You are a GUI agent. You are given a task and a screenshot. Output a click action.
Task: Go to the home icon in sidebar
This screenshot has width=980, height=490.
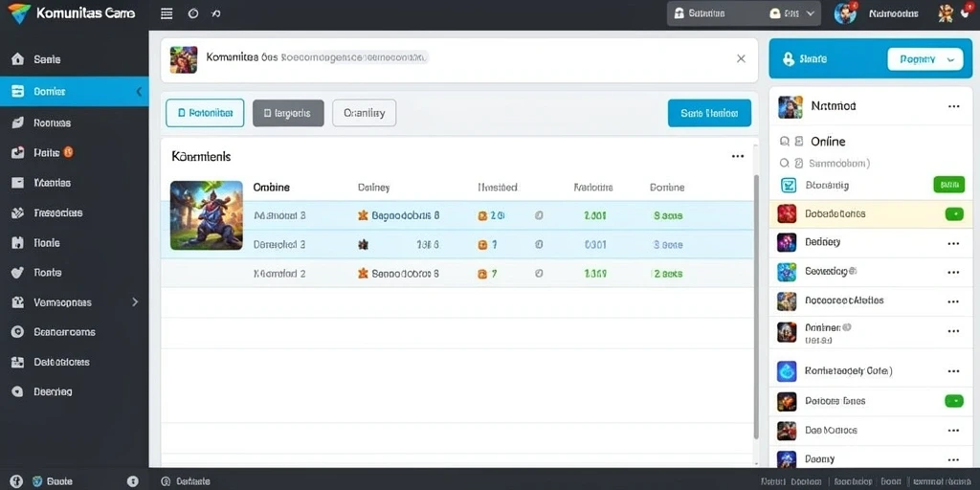pos(17,59)
